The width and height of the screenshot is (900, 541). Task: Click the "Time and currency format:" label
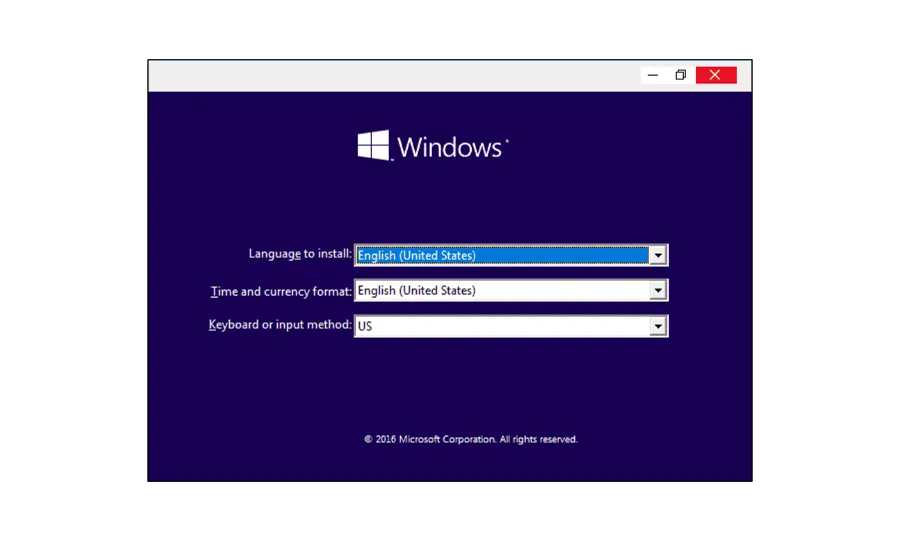tap(281, 291)
